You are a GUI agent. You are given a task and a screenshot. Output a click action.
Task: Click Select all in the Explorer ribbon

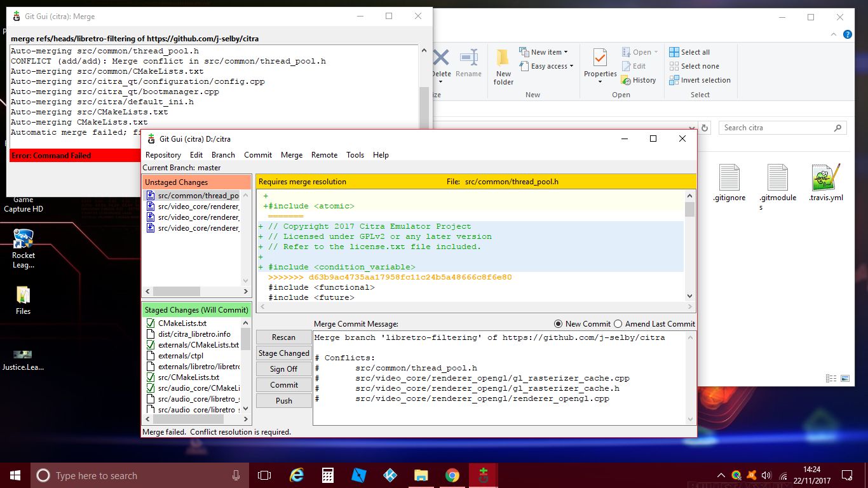(x=689, y=52)
